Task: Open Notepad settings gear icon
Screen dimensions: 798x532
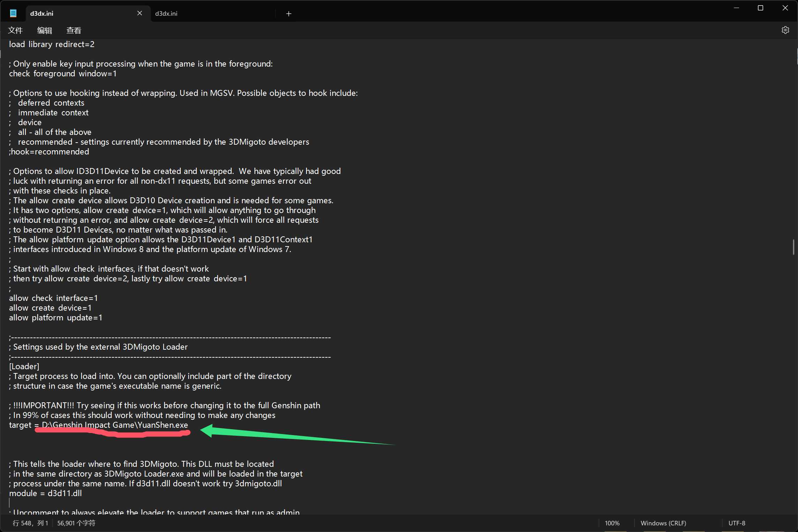Action: pos(785,30)
